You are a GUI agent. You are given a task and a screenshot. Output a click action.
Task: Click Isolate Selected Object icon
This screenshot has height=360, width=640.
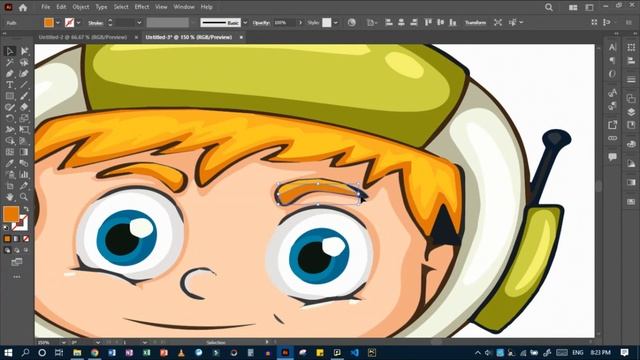pyautogui.click(x=498, y=22)
